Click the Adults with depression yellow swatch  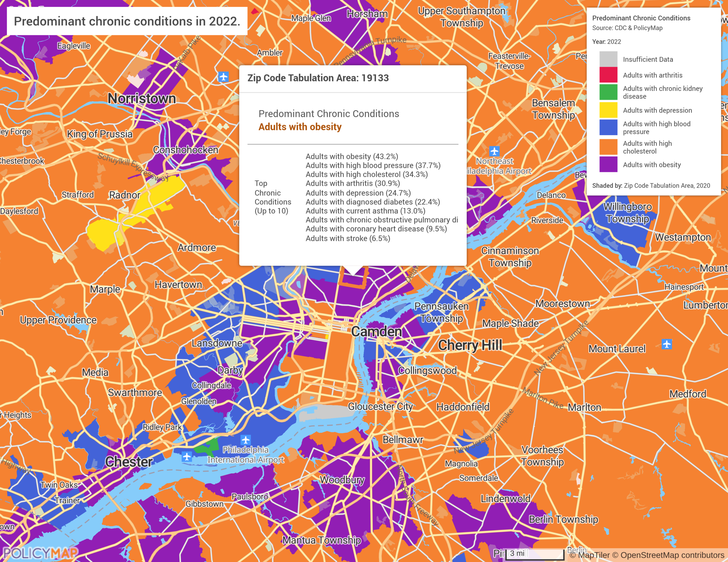tap(608, 110)
